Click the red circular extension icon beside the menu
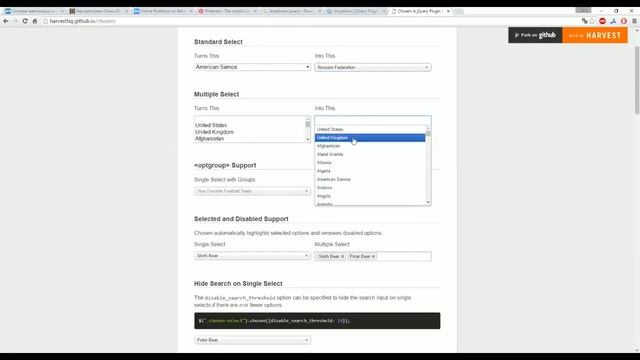 pos(624,21)
